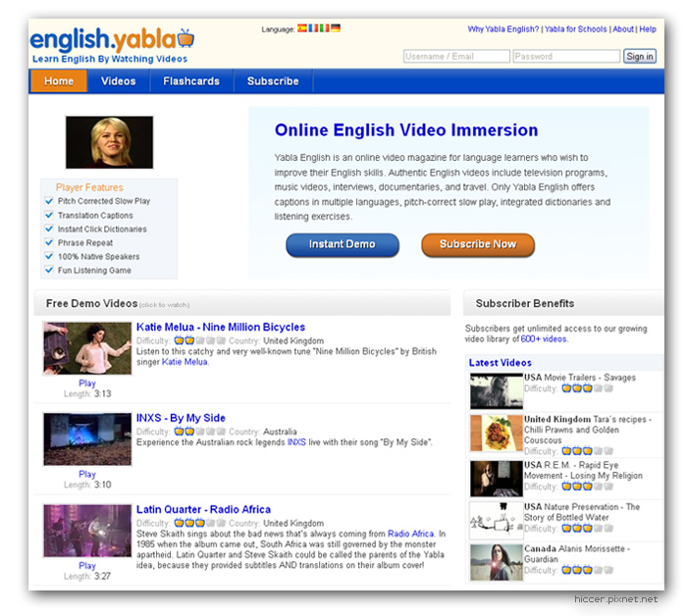Select 'USA Movie Trailers - Savages' title
The height and width of the screenshot is (616, 687).
click(580, 378)
